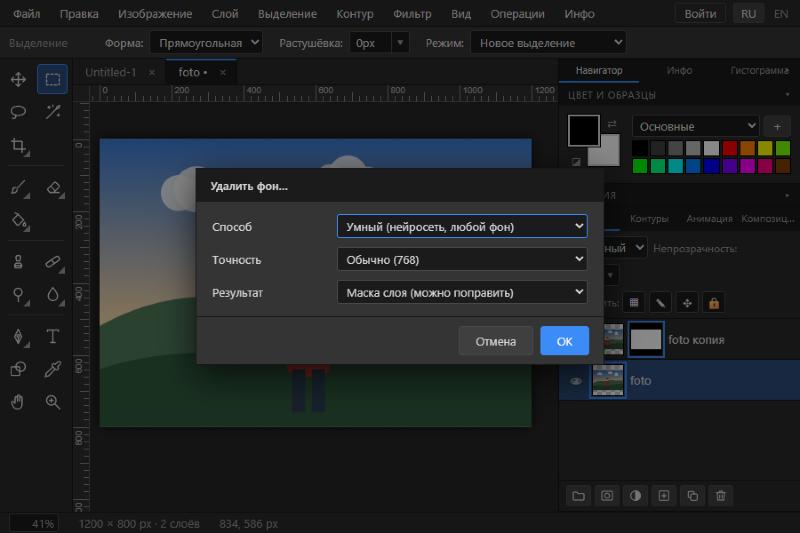Select the Dodge tool
This screenshot has height=533, width=800.
(18, 295)
